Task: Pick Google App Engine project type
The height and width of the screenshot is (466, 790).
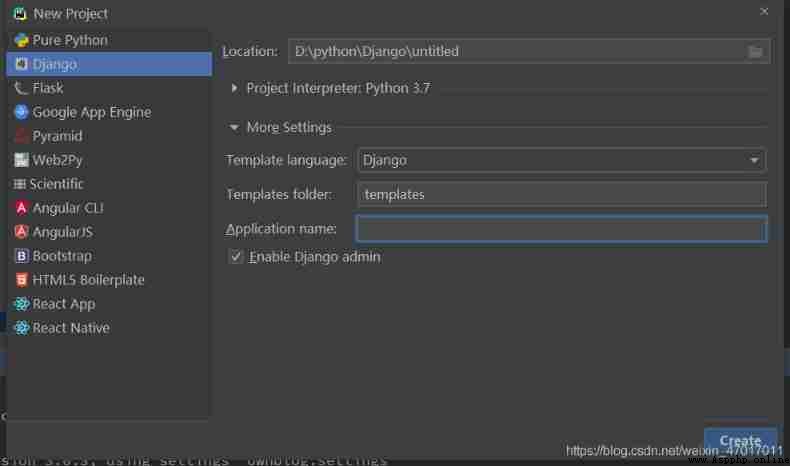Action: coord(109,112)
